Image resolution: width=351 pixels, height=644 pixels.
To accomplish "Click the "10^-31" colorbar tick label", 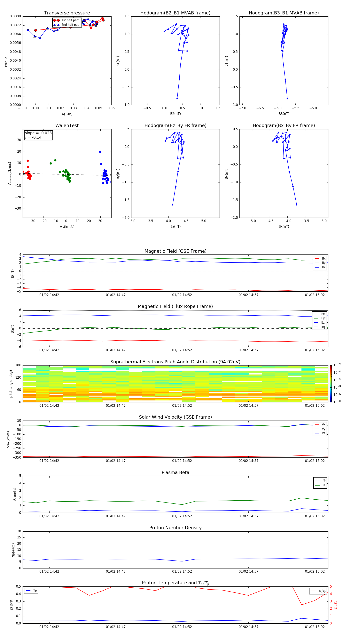I will coord(337,402).
